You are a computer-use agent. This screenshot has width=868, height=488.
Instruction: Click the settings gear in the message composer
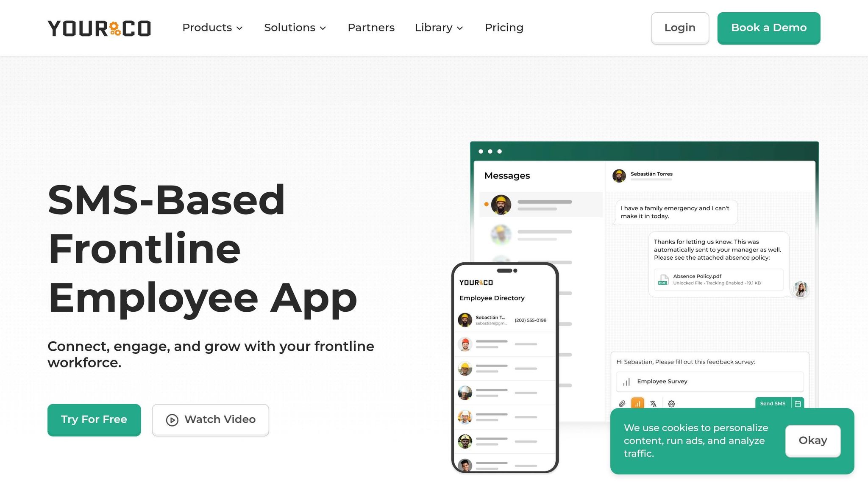(x=672, y=404)
